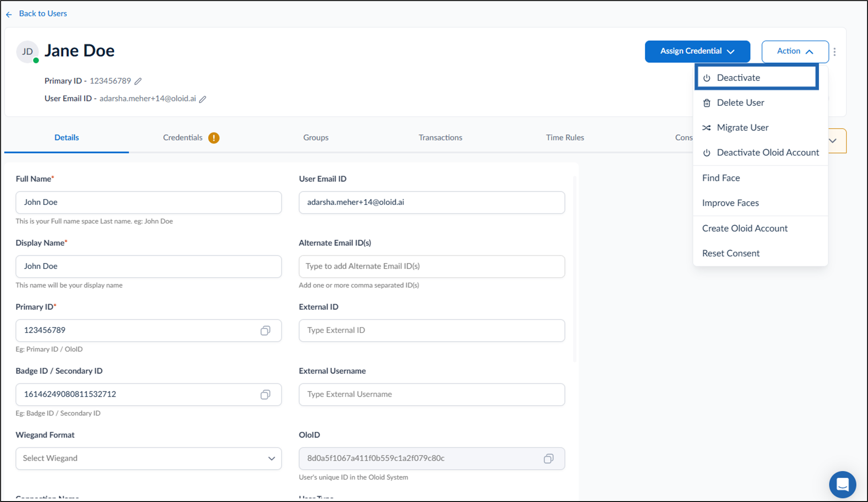This screenshot has width=868, height=502.
Task: Click the External ID input field
Action: pyautogui.click(x=432, y=330)
